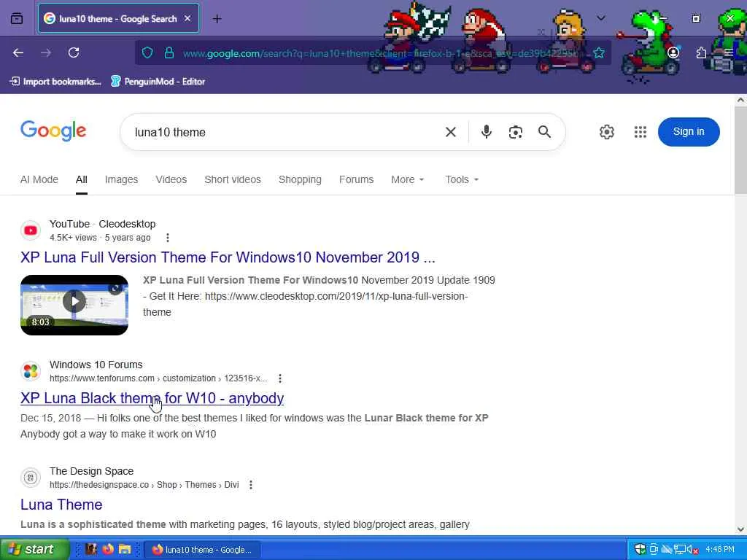Click the URL address bar text
The width and height of the screenshot is (747, 560).
(x=380, y=53)
